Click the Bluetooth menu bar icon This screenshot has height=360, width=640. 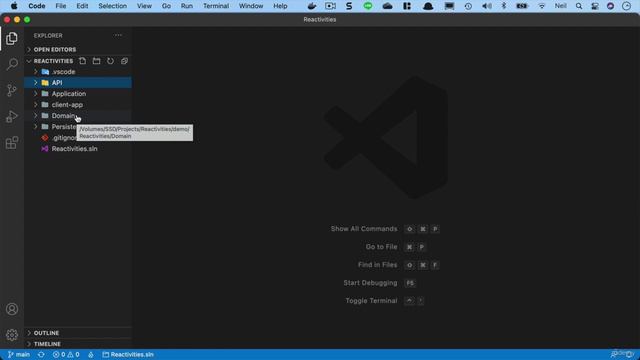click(x=504, y=6)
